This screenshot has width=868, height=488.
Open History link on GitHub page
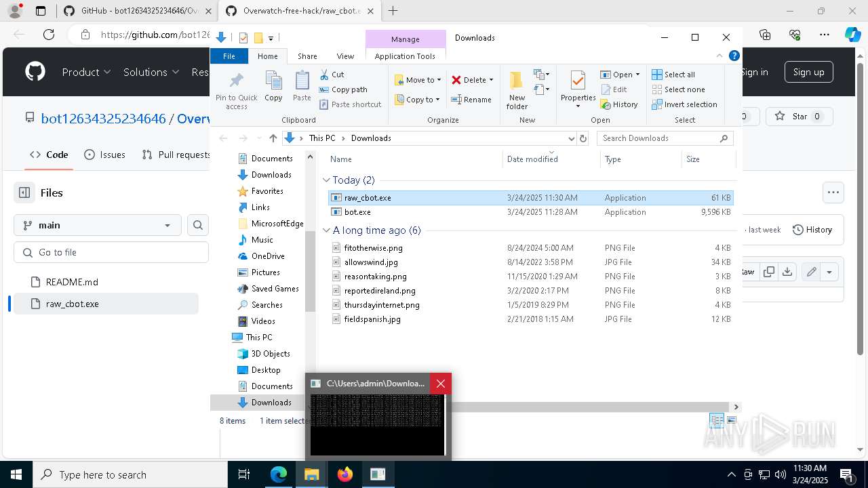pos(812,230)
